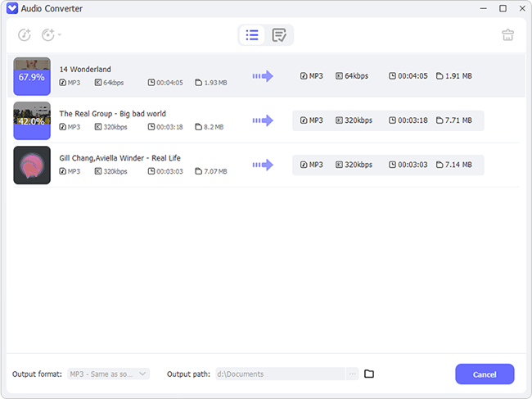
Task: Switch to the edit tags view
Action: coord(279,34)
